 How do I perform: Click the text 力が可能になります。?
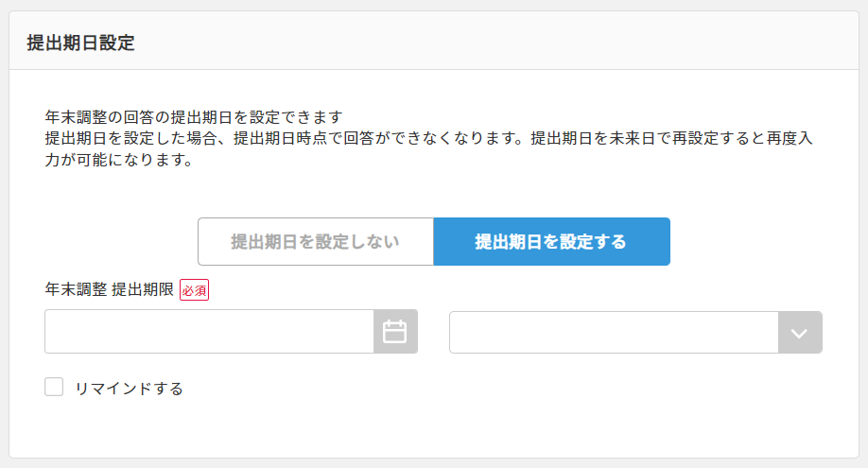pyautogui.click(x=119, y=160)
